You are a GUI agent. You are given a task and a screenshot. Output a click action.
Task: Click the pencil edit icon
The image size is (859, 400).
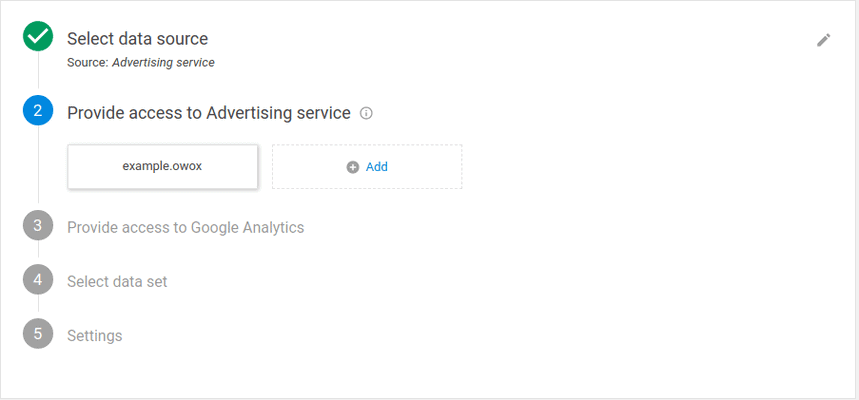[x=823, y=40]
